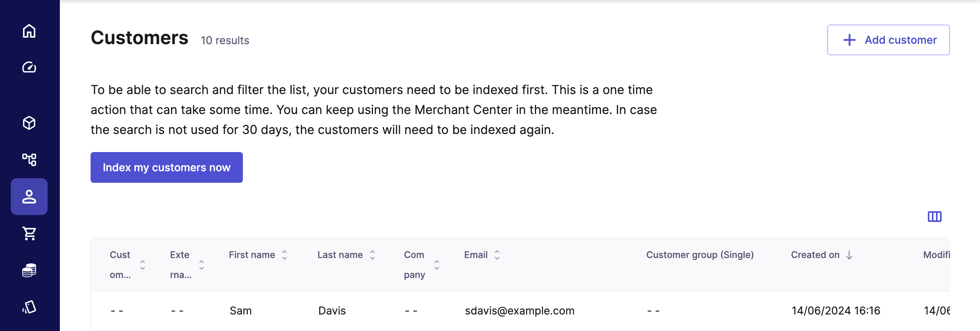
Task: Sort by the Email column
Action: pos(497,255)
